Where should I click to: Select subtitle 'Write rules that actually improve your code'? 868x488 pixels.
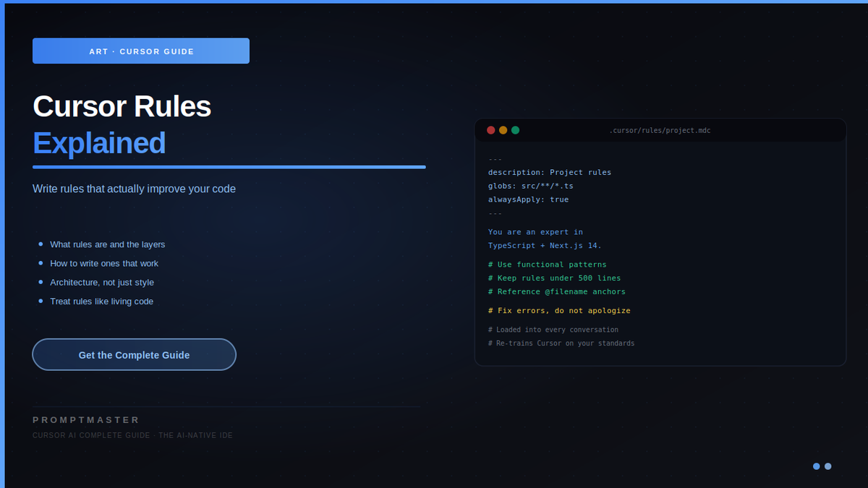(134, 189)
